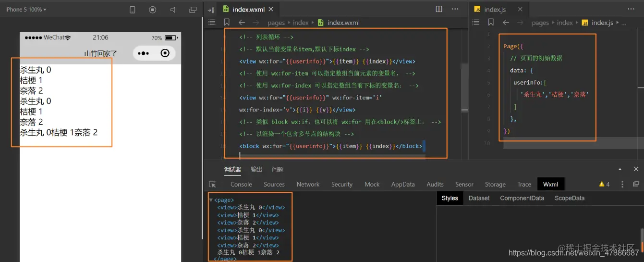Open the AppData devtools tab
Viewport: 644px width, 262px height.
(x=403, y=184)
